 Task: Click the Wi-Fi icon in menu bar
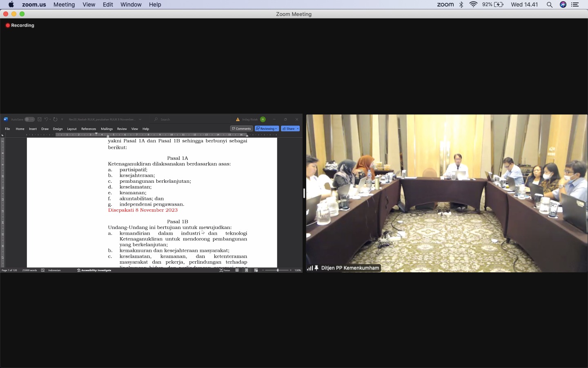pos(474,4)
